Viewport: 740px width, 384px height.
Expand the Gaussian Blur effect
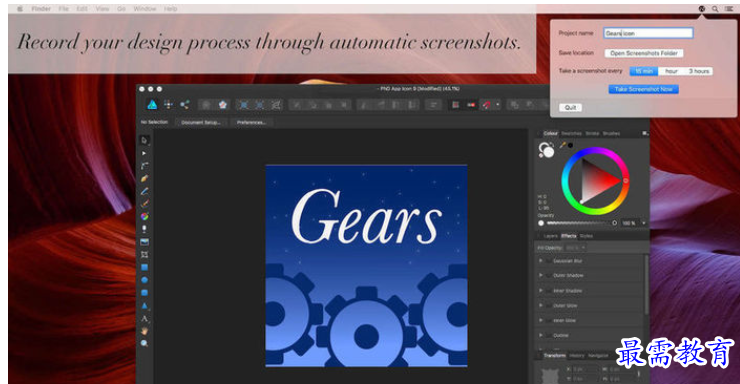pos(541,260)
